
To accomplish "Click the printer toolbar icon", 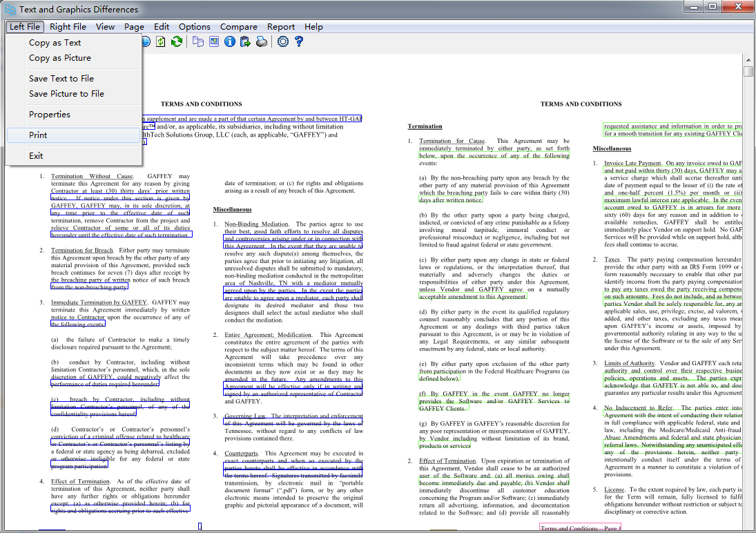I will coord(262,42).
